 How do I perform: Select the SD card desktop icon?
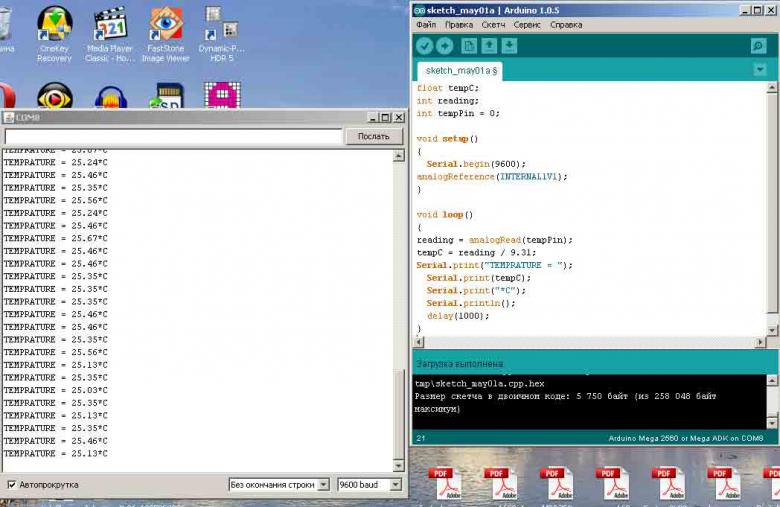point(167,96)
